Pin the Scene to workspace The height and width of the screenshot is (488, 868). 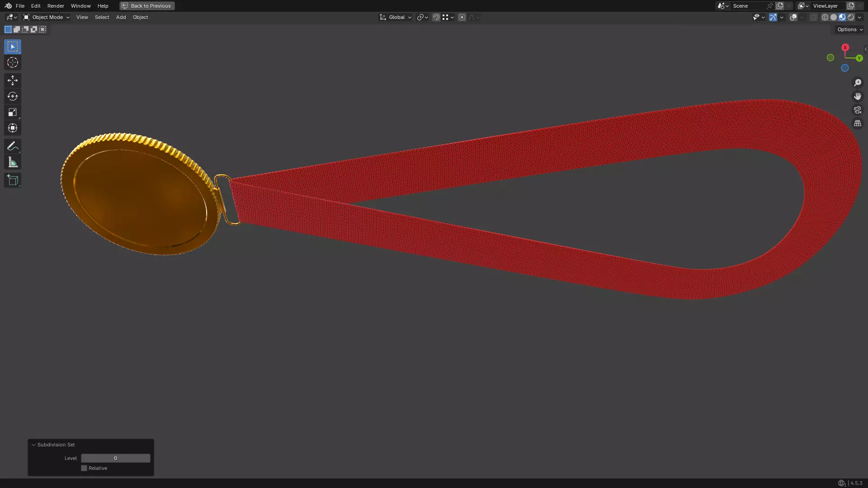(x=770, y=6)
